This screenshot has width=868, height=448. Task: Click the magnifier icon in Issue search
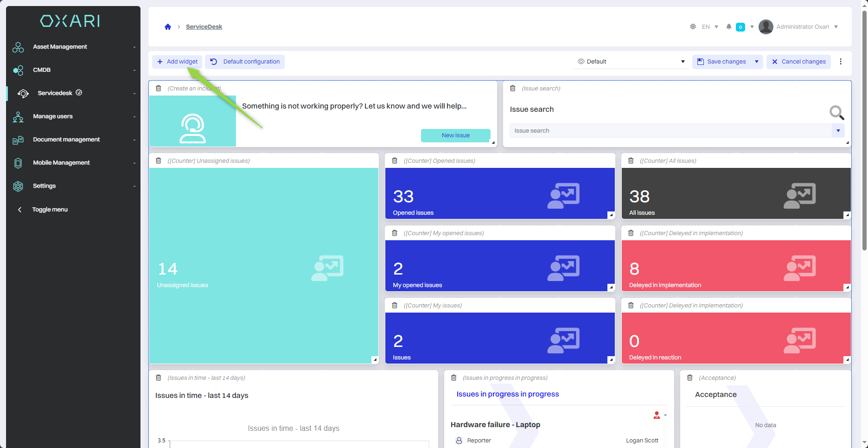pyautogui.click(x=836, y=112)
